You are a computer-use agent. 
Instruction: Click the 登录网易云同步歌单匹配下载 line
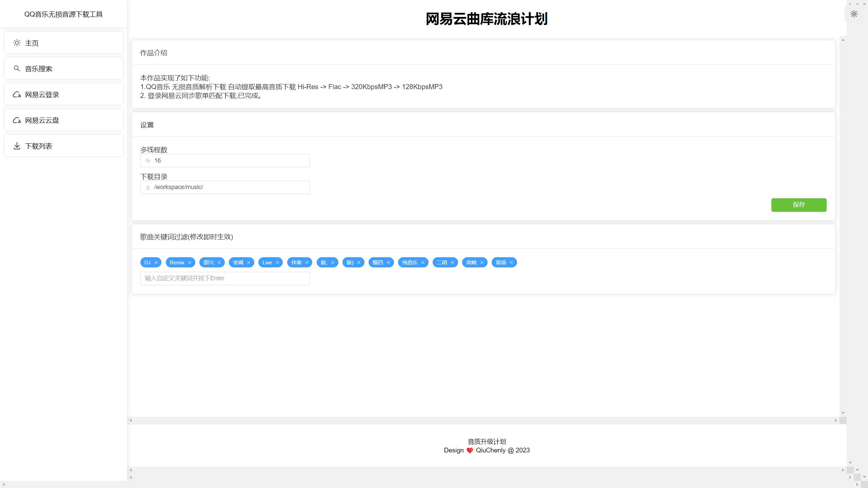coord(201,96)
